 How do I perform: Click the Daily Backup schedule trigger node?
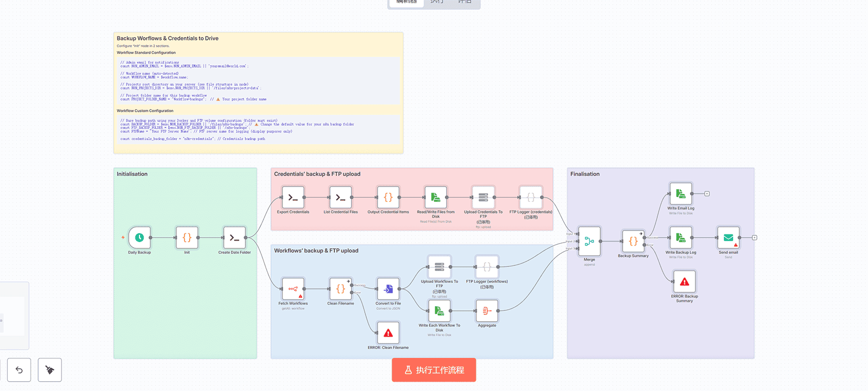[139, 238]
